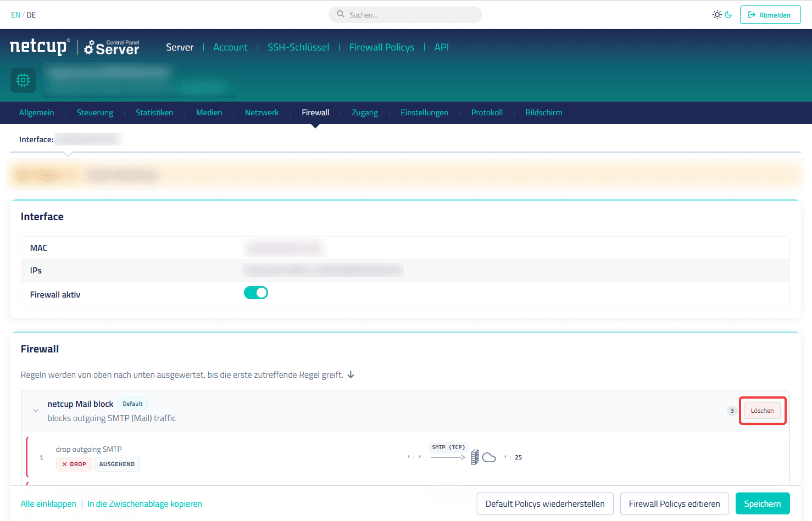
Task: Click the DROP badge on rule 1
Action: [74, 464]
